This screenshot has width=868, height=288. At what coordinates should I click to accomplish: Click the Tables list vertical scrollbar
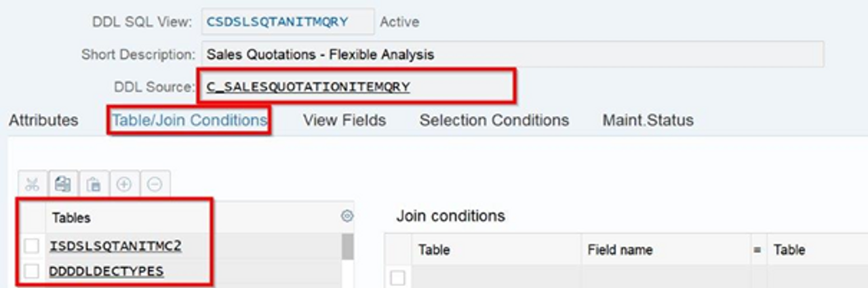point(347,260)
